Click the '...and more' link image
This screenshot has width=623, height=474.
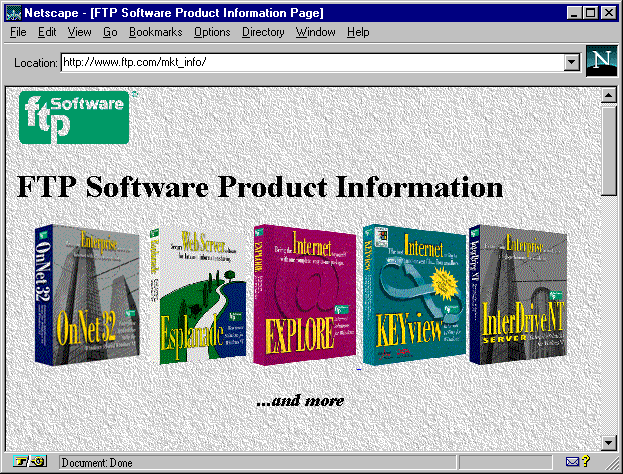(300, 400)
